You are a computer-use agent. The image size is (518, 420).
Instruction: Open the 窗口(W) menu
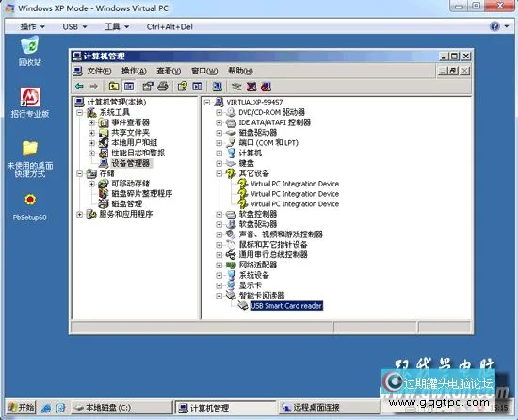coord(204,71)
